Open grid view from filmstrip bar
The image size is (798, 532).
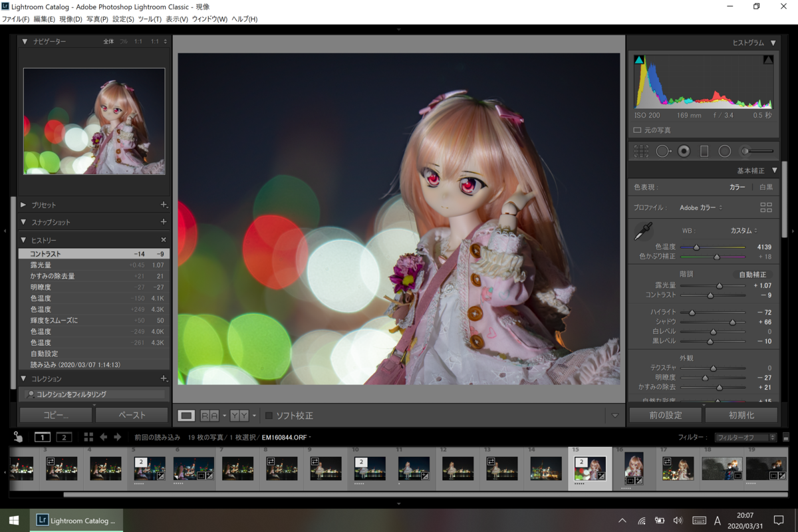(88, 437)
